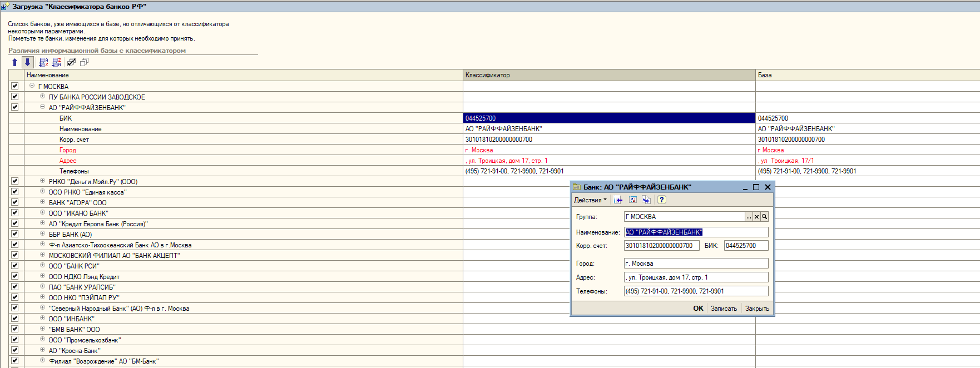Collapse the Г МОСКВА group
Image resolution: width=980 pixels, height=368 pixels.
32,86
